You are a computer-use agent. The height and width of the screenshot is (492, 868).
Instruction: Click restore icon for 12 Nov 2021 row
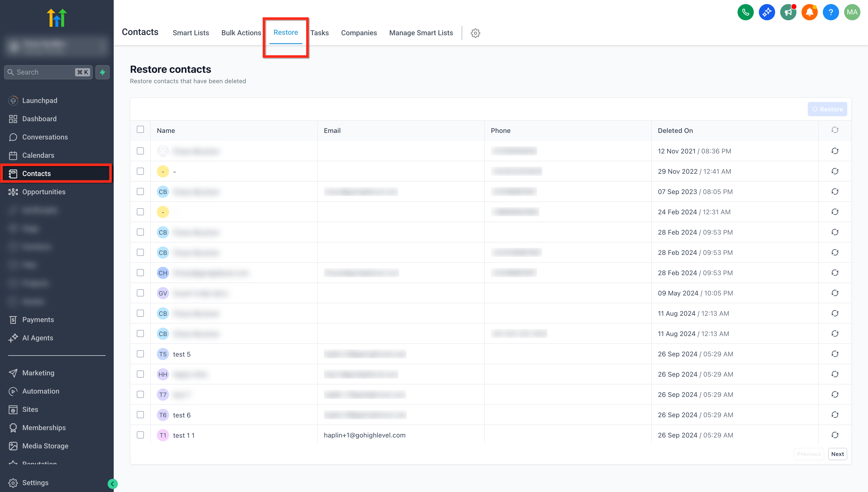coord(834,151)
